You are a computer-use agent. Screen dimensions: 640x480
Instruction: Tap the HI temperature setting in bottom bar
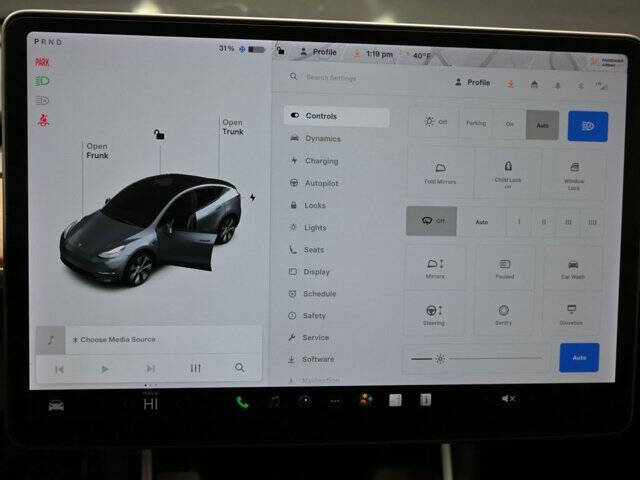151,404
